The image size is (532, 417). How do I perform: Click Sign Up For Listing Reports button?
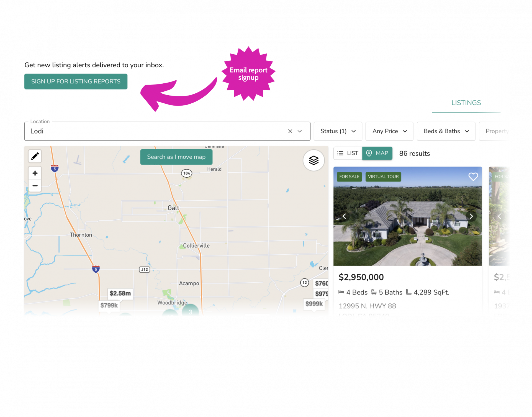tap(76, 81)
